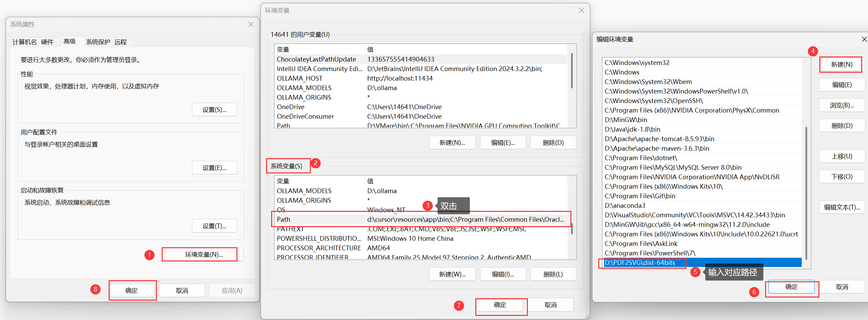Click 新建(N)... under the user variables list

452,142
